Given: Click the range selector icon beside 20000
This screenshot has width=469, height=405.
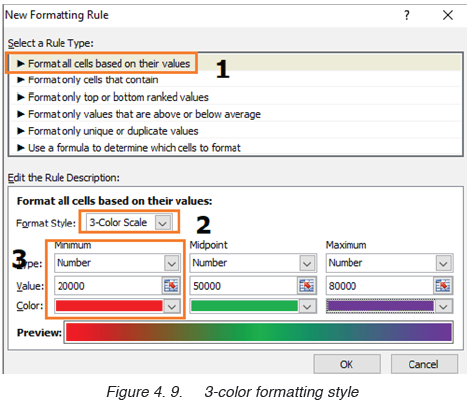Looking at the screenshot, I should point(171,286).
